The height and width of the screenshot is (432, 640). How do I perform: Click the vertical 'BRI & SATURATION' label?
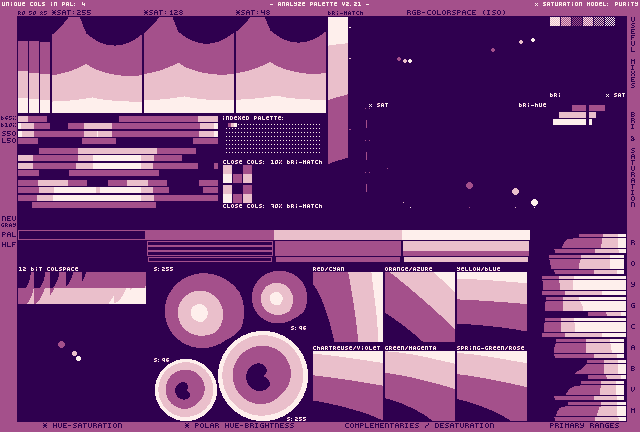click(x=633, y=160)
